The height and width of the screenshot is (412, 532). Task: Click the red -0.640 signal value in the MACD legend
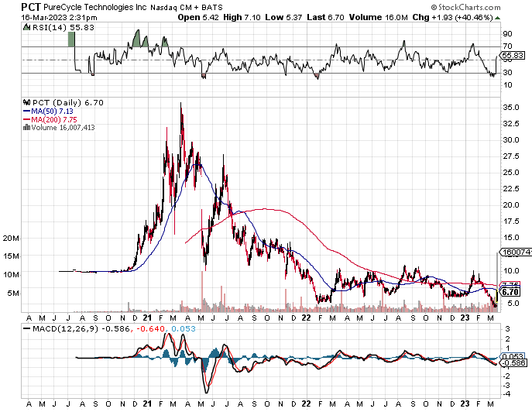(151, 329)
